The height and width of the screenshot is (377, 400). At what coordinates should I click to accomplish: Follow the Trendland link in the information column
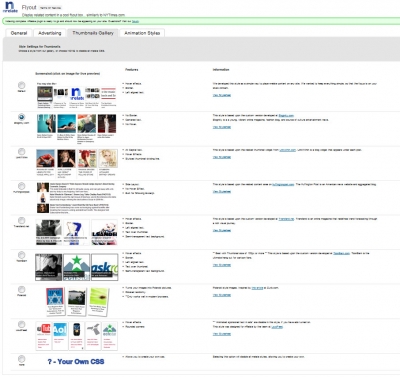286,219
